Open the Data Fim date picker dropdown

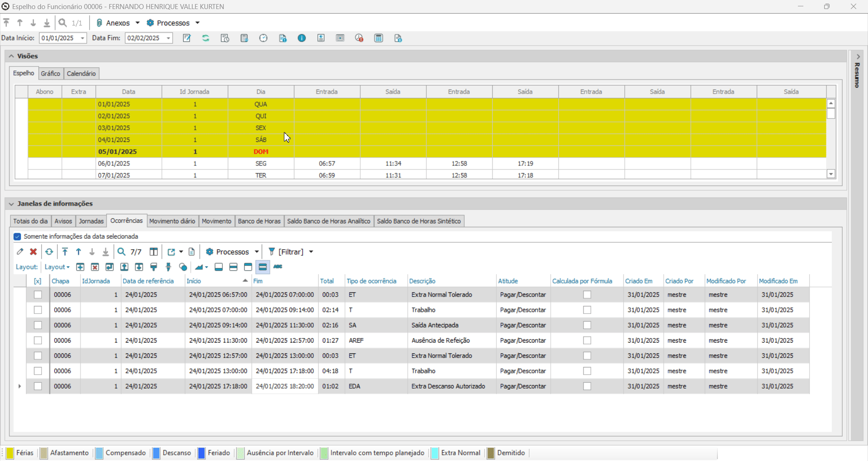[169, 38]
